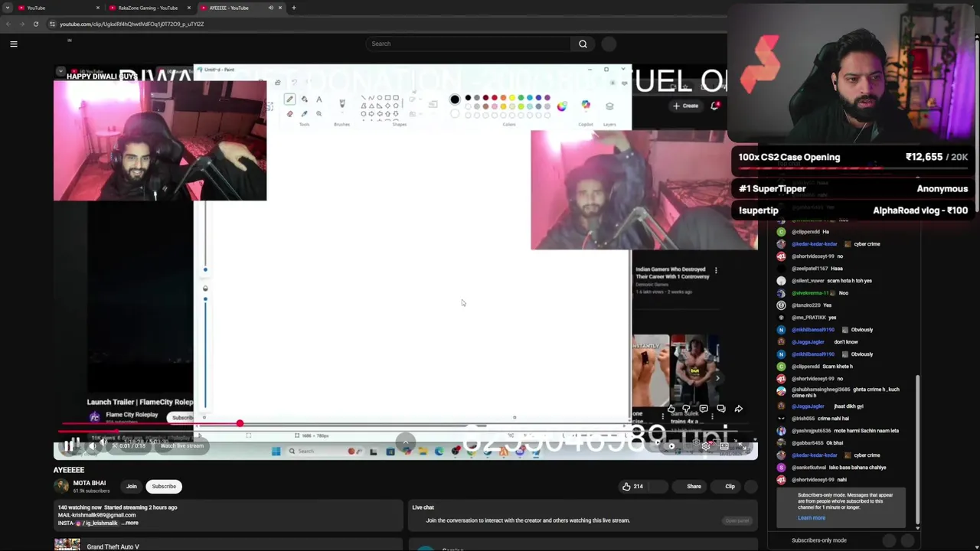
Task: Toggle theater mode on the player
Action: (724, 445)
